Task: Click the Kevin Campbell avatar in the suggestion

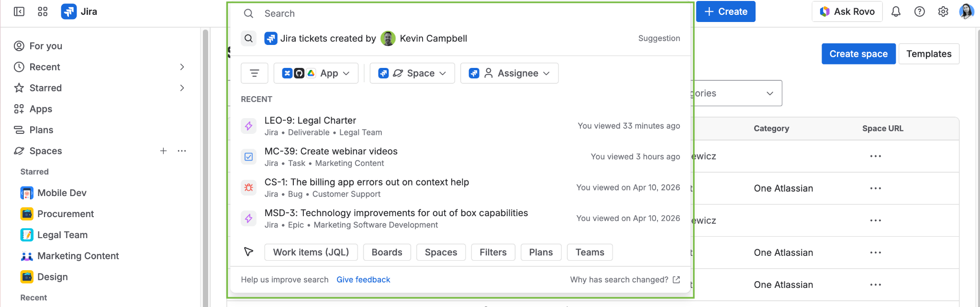Action: pyautogui.click(x=388, y=38)
